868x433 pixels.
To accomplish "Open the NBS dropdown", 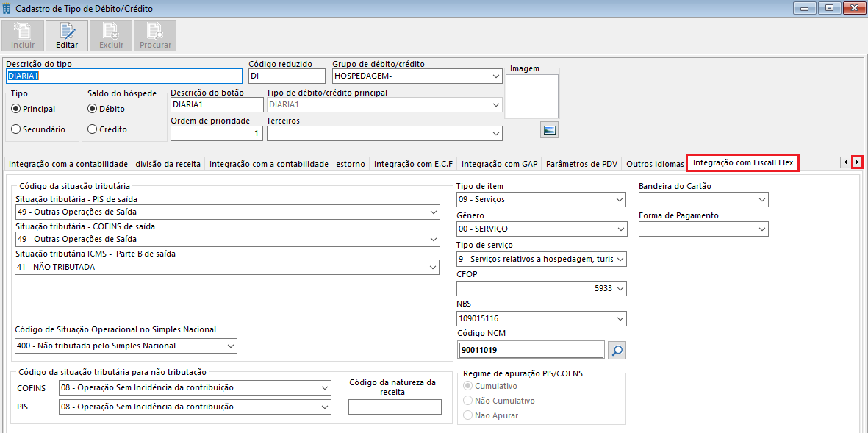I will (x=620, y=319).
